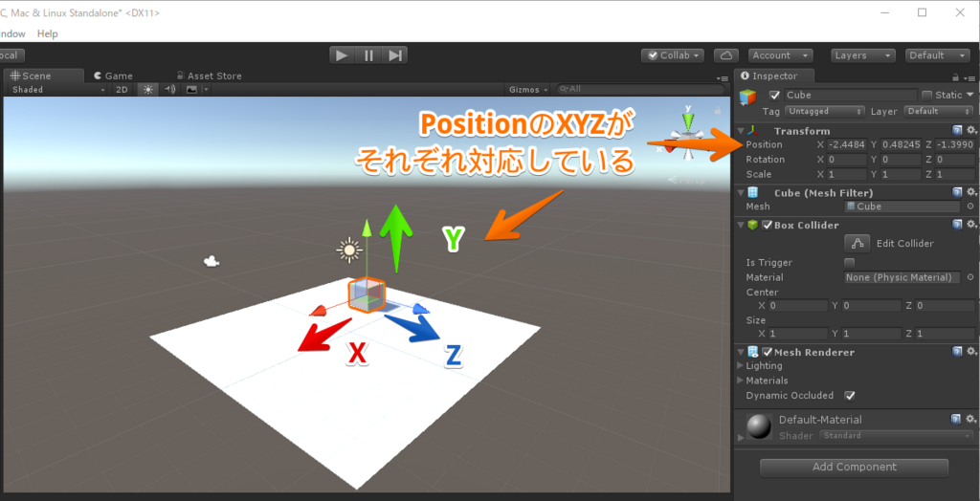The image size is (980, 501).
Task: Open the Inspector tab
Action: tap(775, 76)
